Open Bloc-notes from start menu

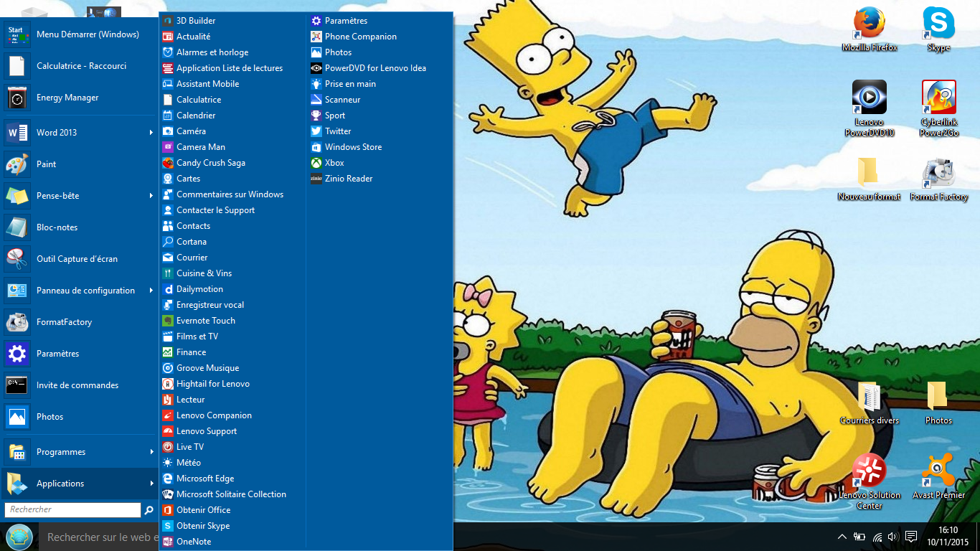click(80, 227)
